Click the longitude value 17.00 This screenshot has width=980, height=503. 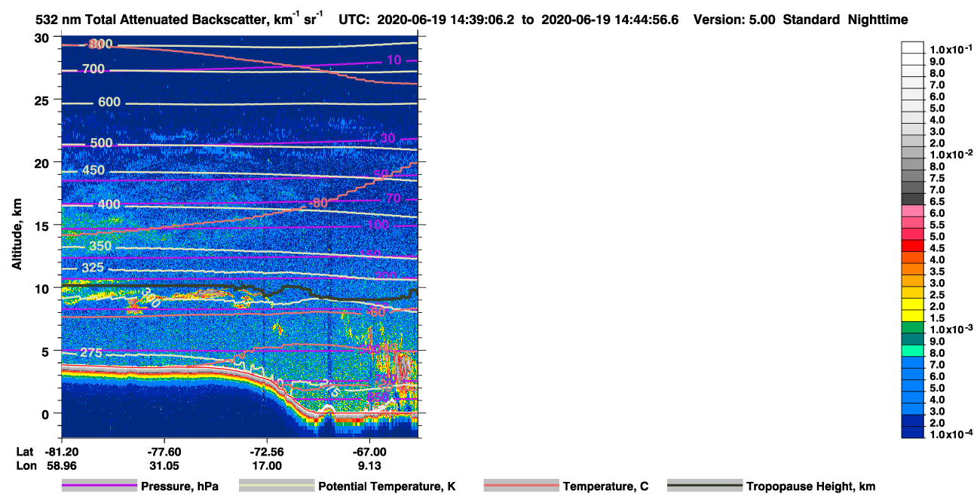267,465
